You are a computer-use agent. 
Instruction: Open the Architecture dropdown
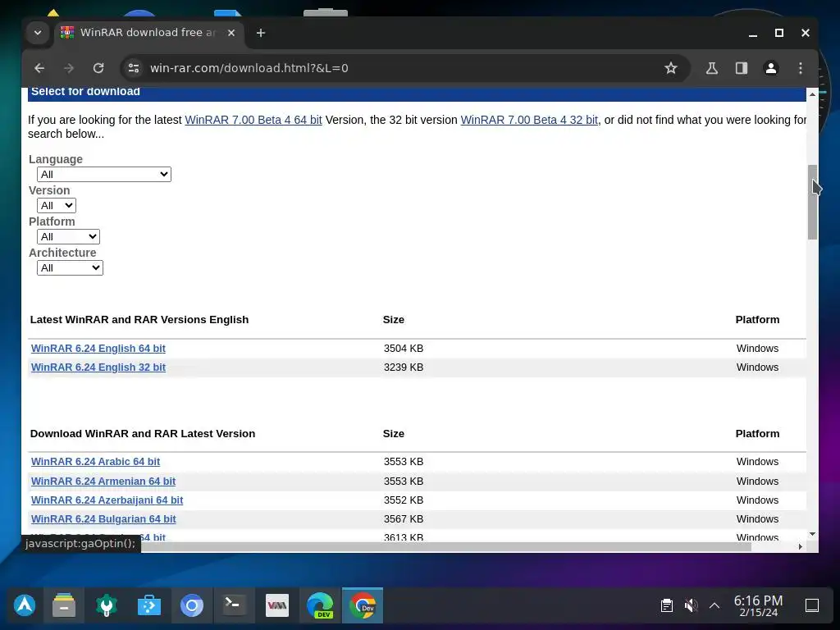[70, 267]
